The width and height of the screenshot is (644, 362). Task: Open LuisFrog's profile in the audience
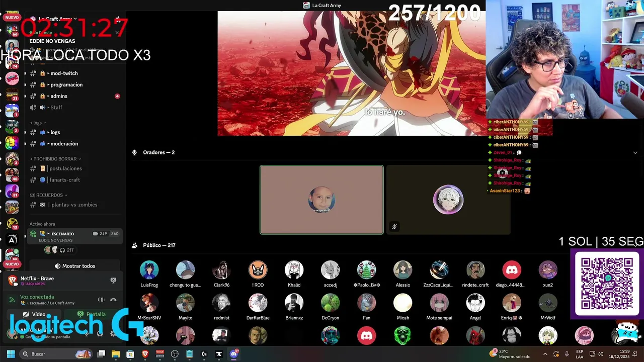pyautogui.click(x=149, y=270)
